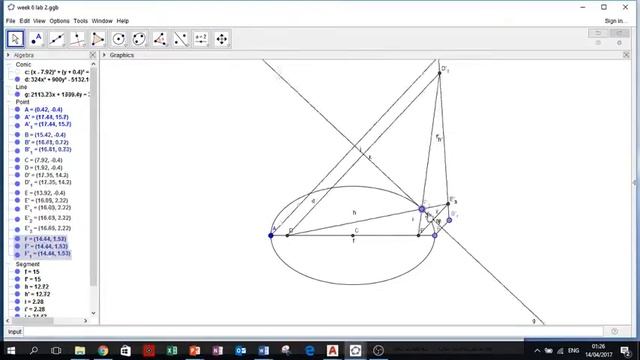Image resolution: width=640 pixels, height=360 pixels.
Task: Close the Graphics panel
Action: (626, 55)
